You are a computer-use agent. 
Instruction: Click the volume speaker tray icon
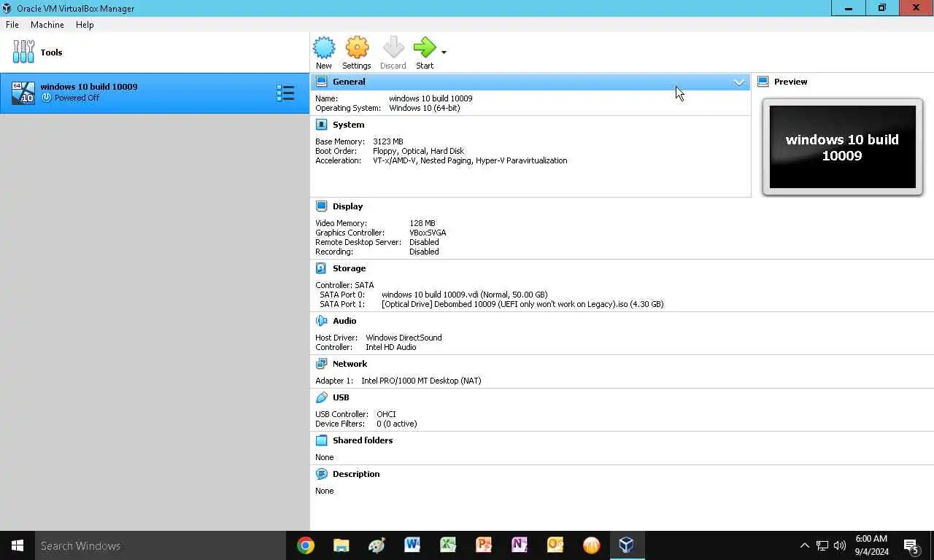click(x=840, y=545)
